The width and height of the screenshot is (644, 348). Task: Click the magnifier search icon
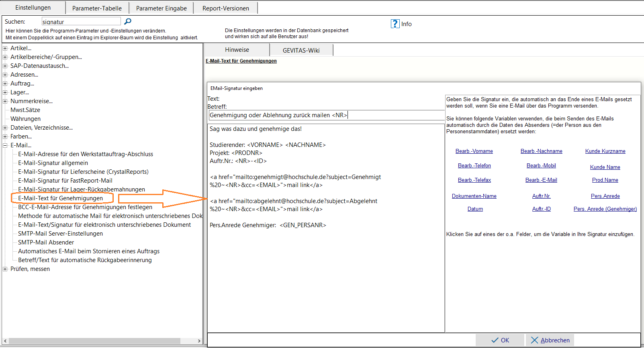(128, 21)
